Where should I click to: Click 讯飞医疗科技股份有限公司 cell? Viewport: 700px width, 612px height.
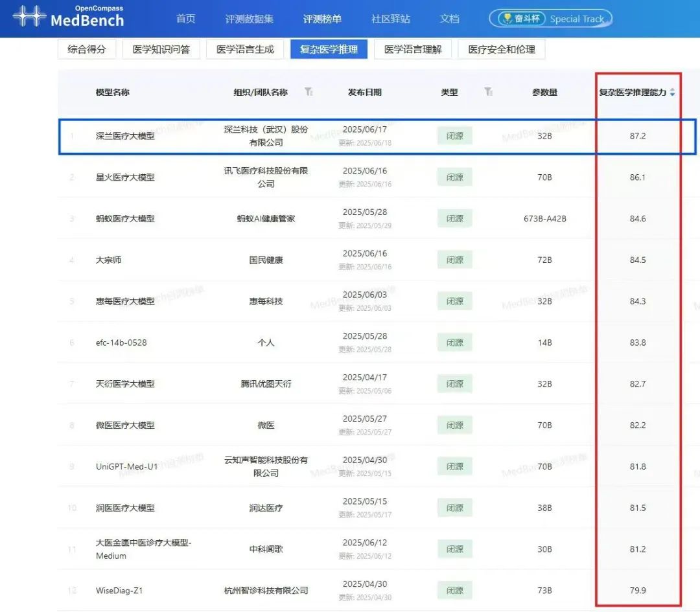[266, 177]
